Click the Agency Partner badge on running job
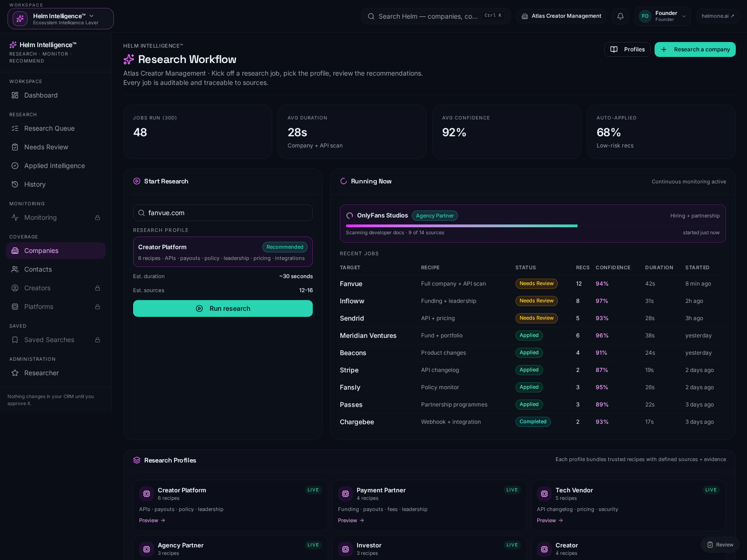This screenshot has height=560, width=747. (435, 216)
